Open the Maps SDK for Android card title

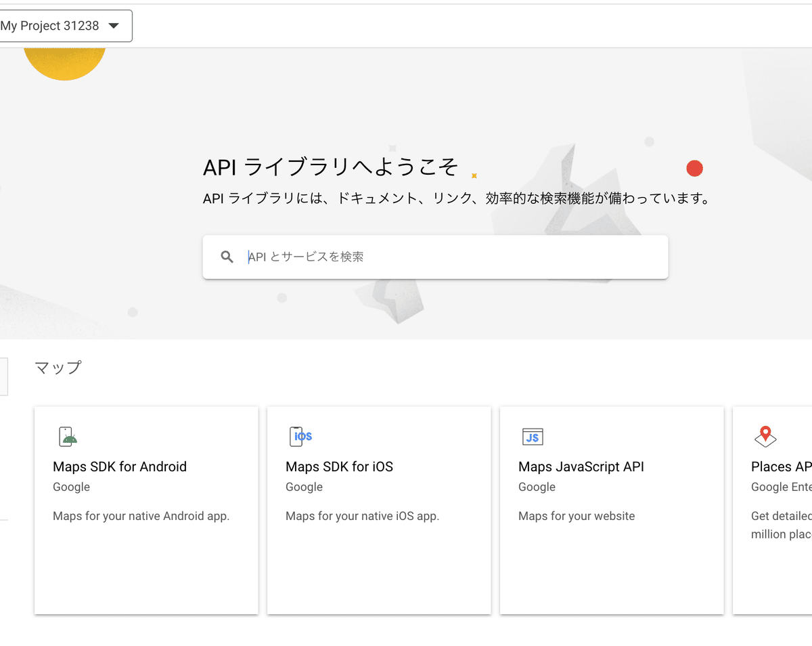(x=120, y=467)
